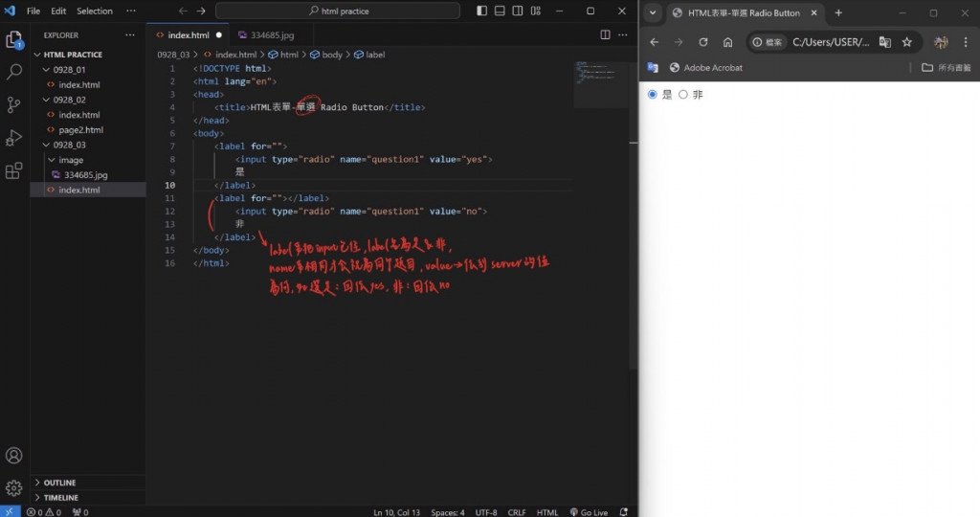
Task: Click the Google Translate bookmark icon
Action: coord(653,68)
